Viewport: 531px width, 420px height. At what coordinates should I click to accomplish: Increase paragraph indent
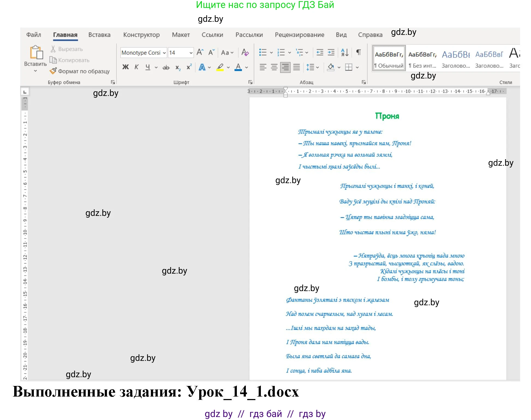click(331, 52)
